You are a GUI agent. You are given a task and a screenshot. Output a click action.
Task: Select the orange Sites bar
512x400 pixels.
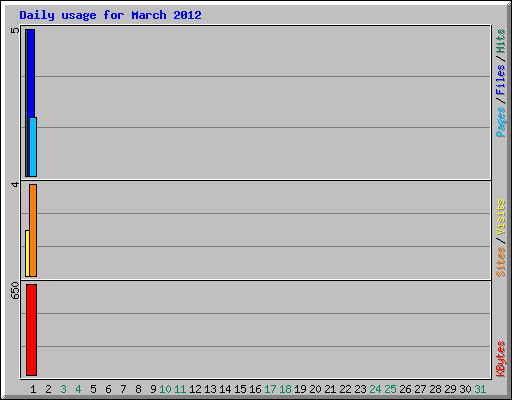coord(33,230)
